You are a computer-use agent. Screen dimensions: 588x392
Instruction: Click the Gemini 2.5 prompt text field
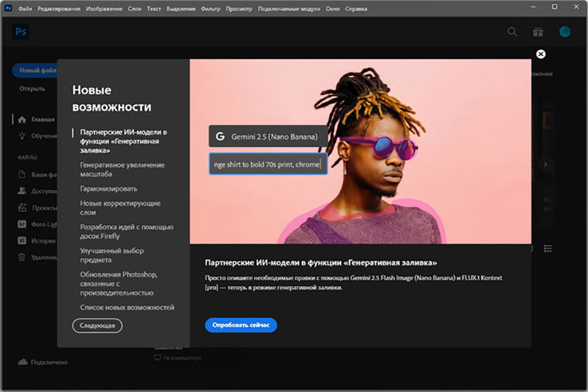click(x=268, y=165)
